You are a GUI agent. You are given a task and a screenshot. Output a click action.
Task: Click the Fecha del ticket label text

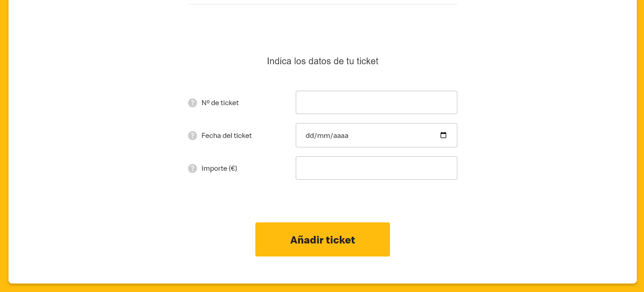coord(227,136)
